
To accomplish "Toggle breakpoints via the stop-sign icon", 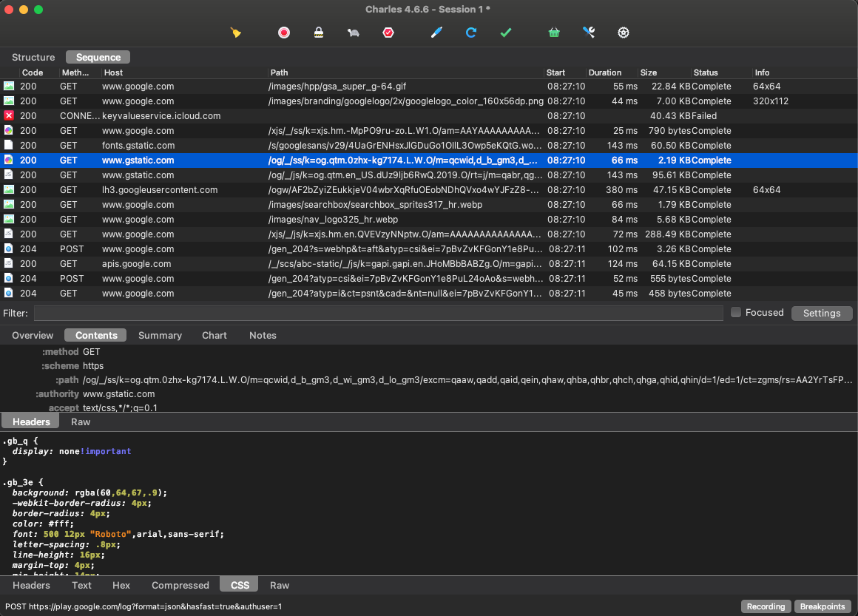I will pos(388,33).
